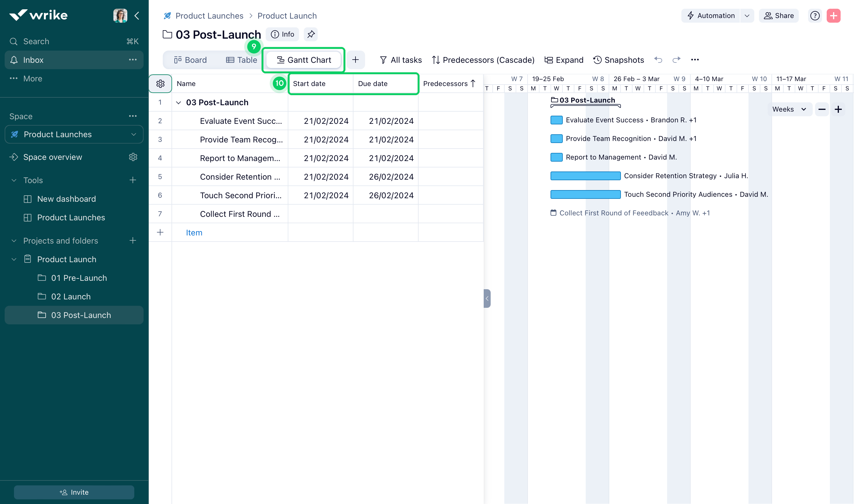The image size is (854, 504).
Task: Collapse the sidebar with the back arrow
Action: coord(137,15)
